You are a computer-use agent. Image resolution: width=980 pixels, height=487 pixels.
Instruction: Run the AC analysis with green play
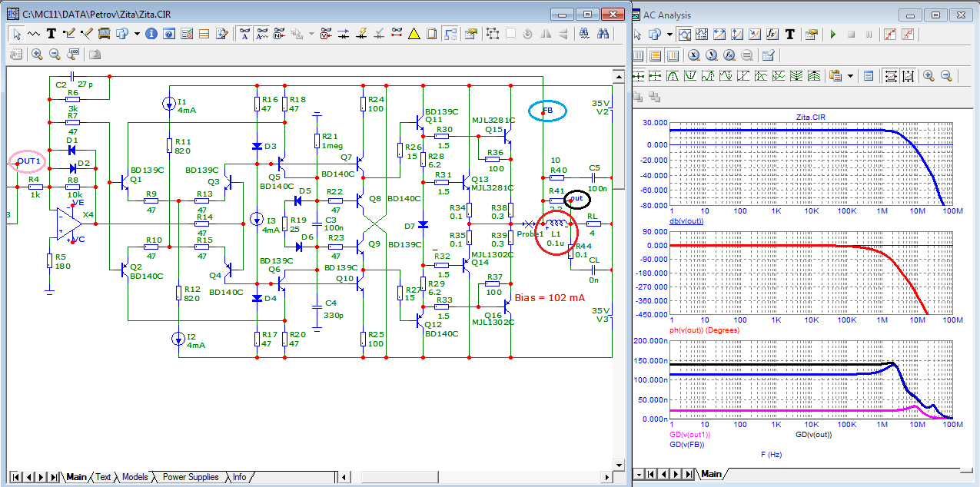click(x=832, y=35)
